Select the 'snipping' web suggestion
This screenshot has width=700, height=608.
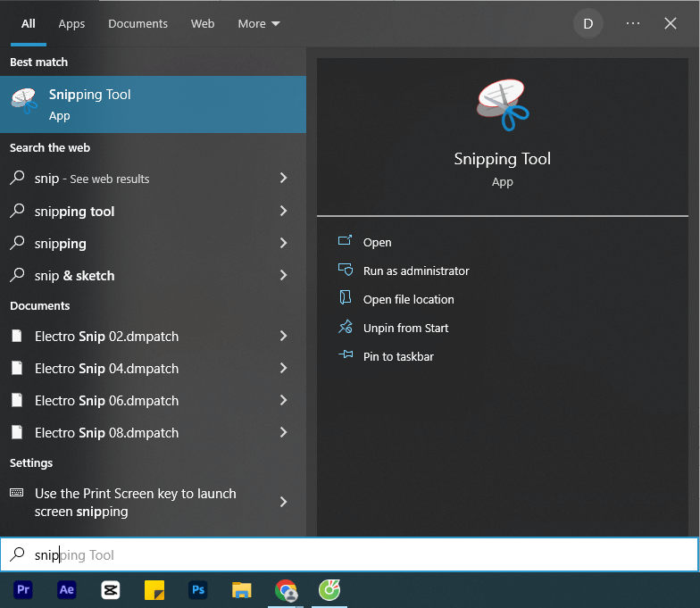[x=154, y=243]
